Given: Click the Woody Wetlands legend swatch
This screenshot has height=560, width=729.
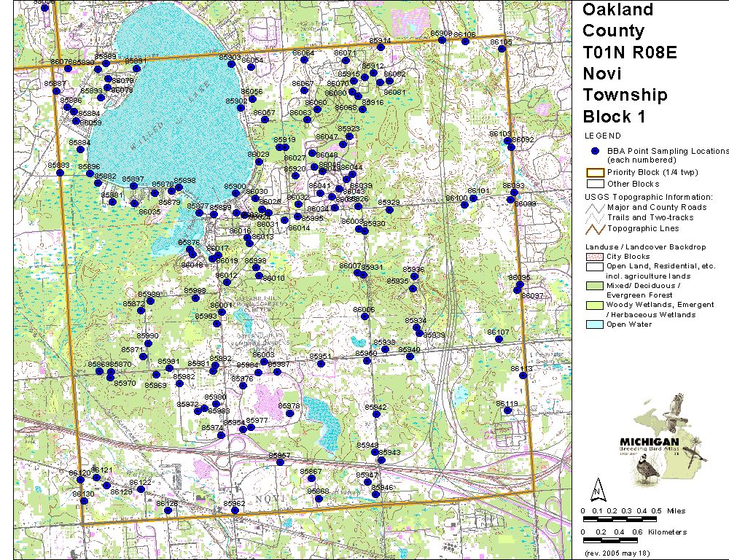Looking at the screenshot, I should point(594,305).
